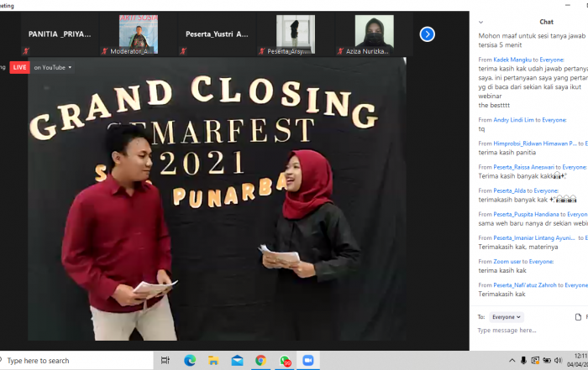The height and width of the screenshot is (370, 588).
Task: Launch Microsoft Edge from the taskbar
Action: [x=190, y=360]
